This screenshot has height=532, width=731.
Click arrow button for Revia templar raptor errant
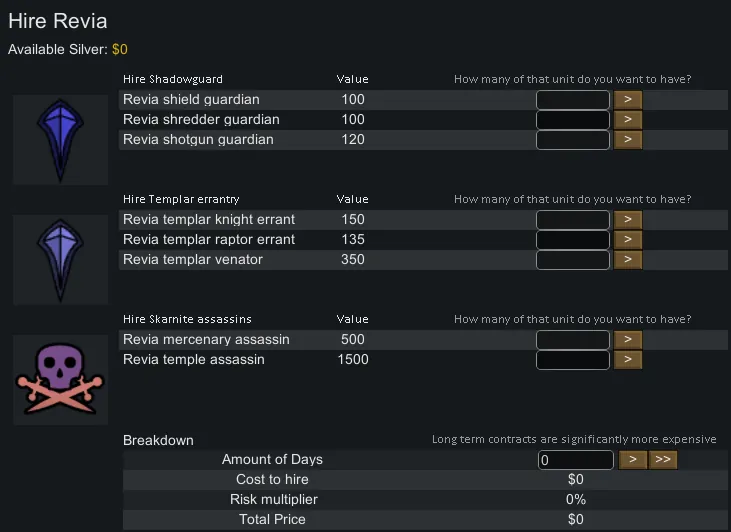pyautogui.click(x=627, y=240)
